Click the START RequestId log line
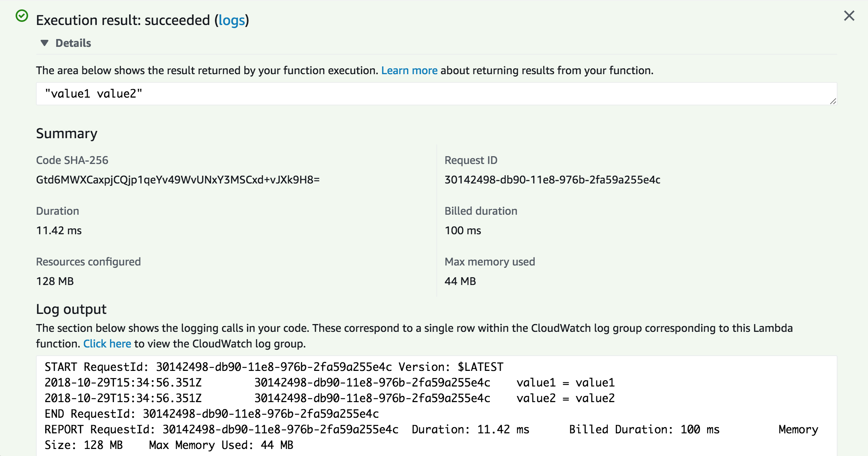The height and width of the screenshot is (456, 868). [274, 367]
